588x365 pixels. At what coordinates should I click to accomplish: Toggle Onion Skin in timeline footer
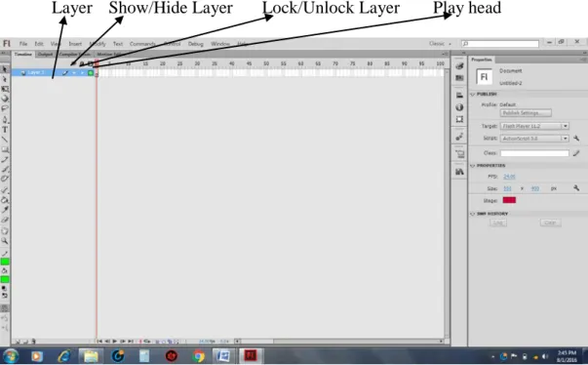(x=158, y=342)
